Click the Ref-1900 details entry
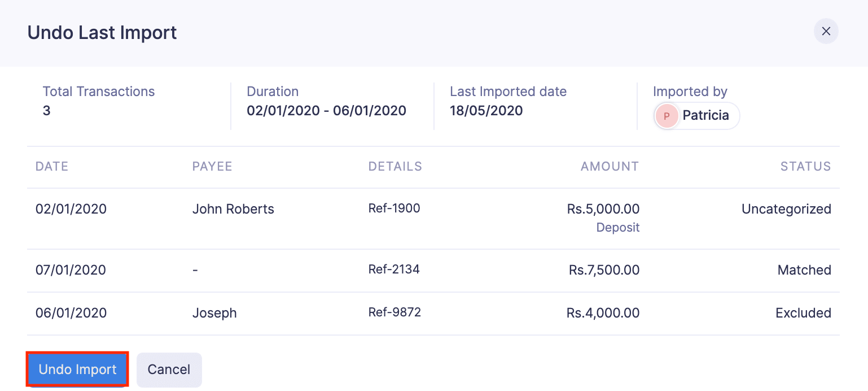The image size is (868, 391). pyautogui.click(x=394, y=208)
